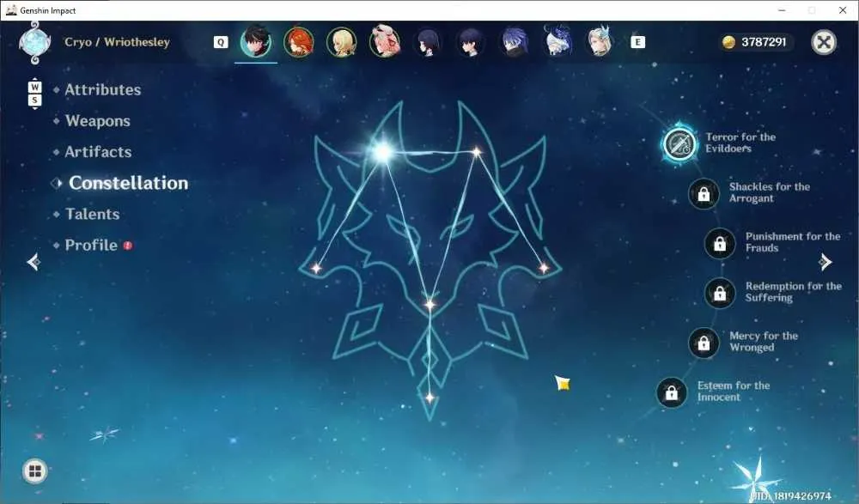Open the Profile section
859x504 pixels.
(x=91, y=245)
